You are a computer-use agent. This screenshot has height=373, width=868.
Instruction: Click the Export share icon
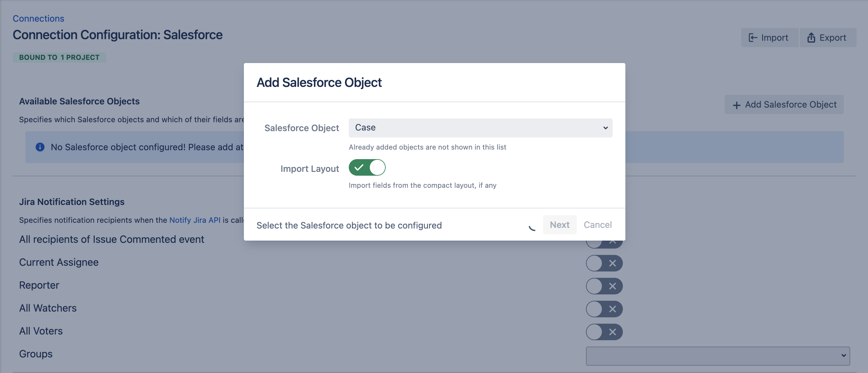pos(811,38)
